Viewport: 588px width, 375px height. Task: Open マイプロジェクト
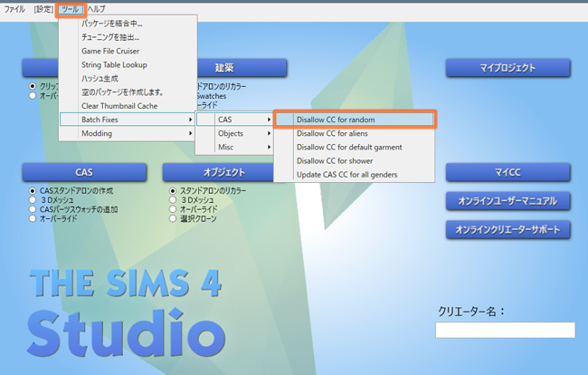pos(508,68)
